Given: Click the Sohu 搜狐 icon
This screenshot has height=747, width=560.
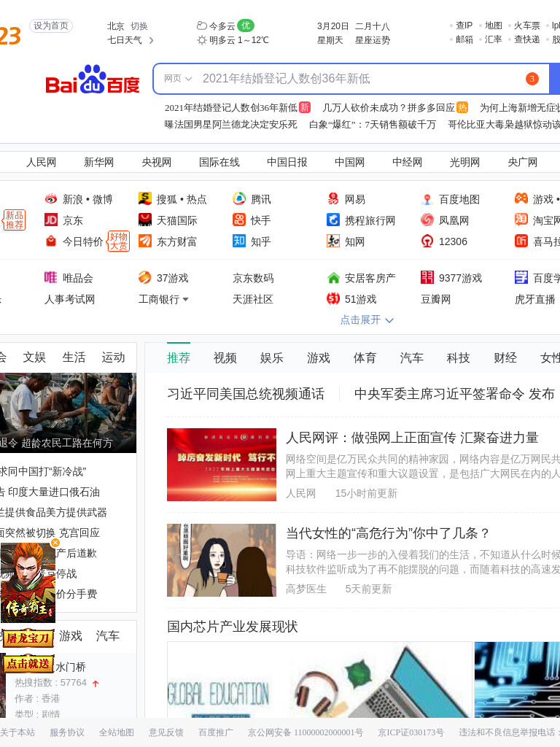Looking at the screenshot, I should (145, 198).
